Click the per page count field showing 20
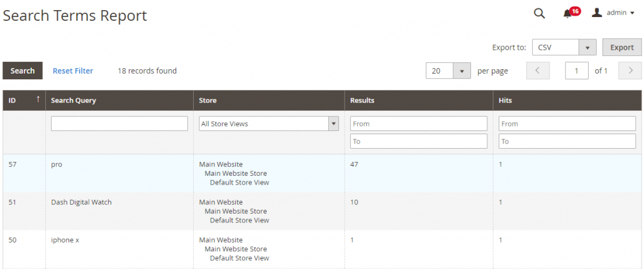The height and width of the screenshot is (269, 644). (440, 71)
